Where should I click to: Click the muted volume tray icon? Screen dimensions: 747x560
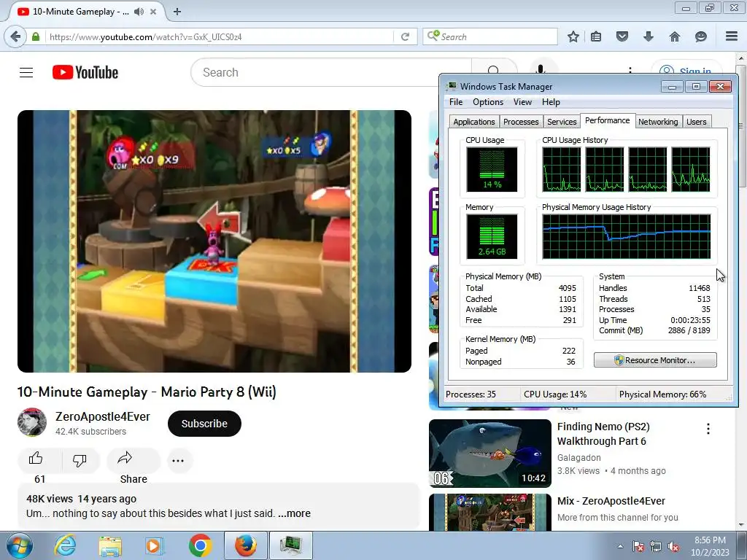673,547
